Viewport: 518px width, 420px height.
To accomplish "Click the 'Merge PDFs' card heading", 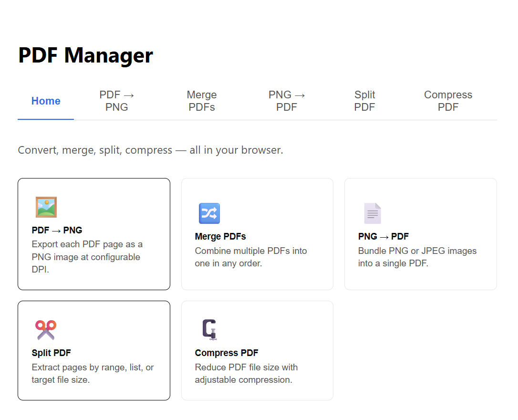I will pyautogui.click(x=220, y=237).
